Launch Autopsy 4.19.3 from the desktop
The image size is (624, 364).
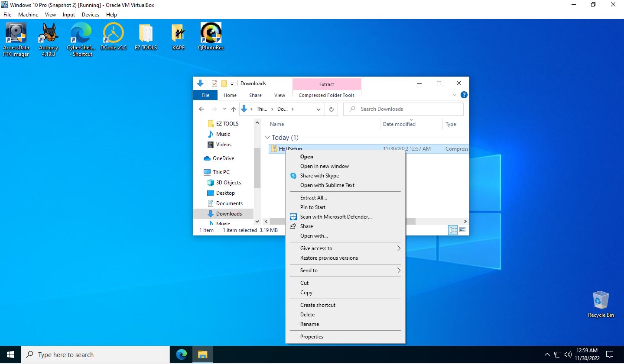(x=49, y=39)
